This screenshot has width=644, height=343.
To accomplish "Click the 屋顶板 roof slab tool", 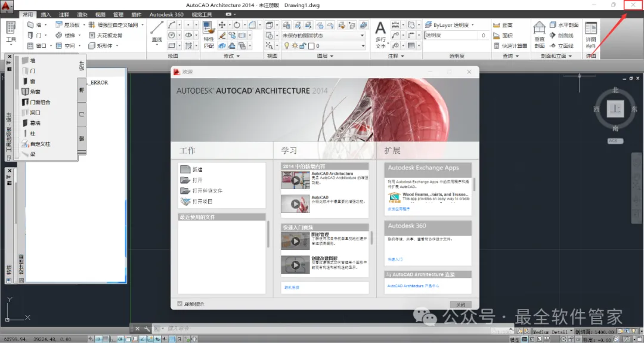I will point(67,25).
